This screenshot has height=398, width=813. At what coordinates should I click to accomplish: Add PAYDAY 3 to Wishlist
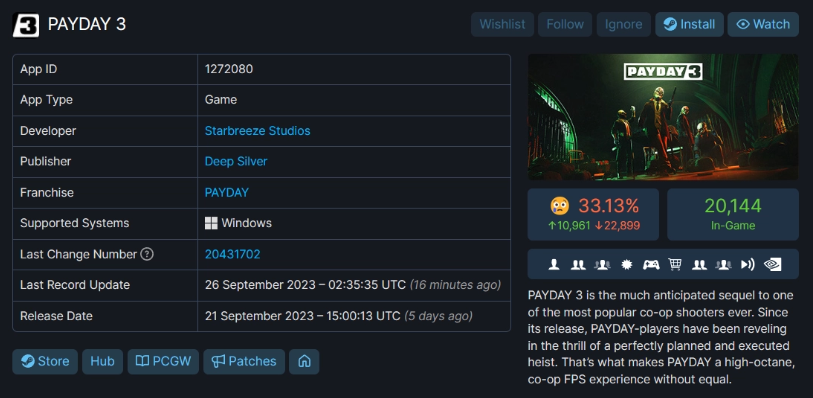click(x=502, y=24)
